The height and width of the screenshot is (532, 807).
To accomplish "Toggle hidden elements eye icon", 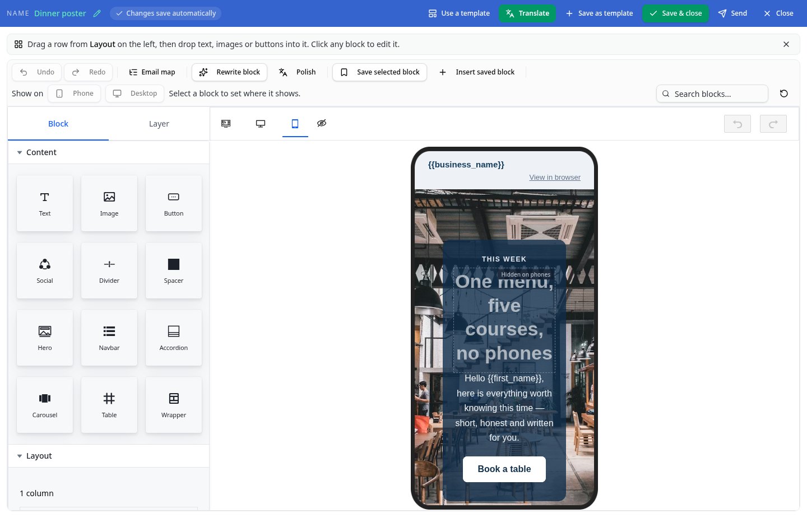I will click(322, 124).
